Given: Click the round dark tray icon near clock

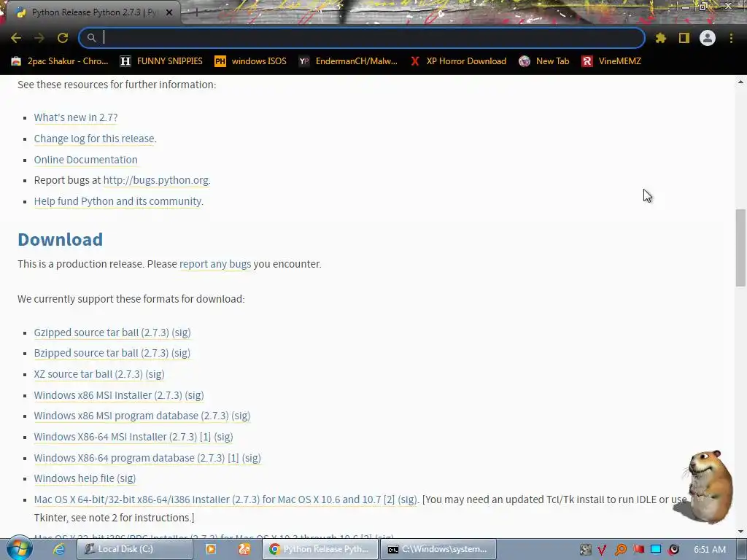Looking at the screenshot, I should tap(673, 550).
